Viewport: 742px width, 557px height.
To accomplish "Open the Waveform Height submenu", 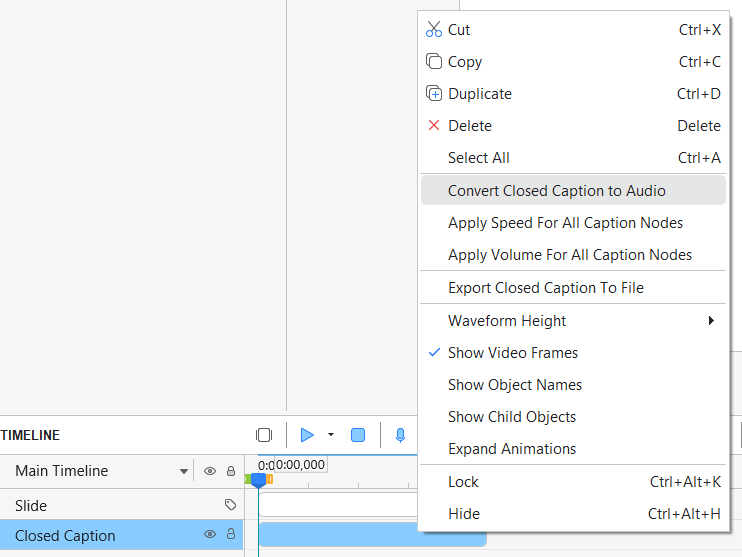I will (573, 321).
